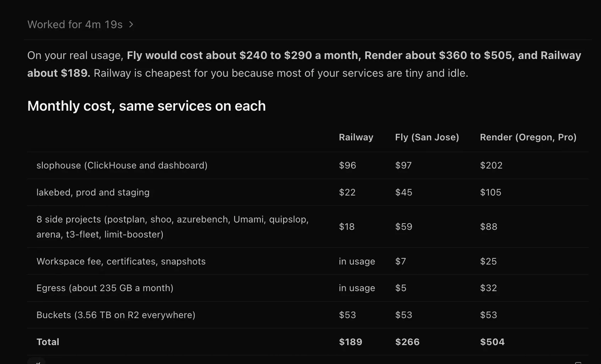Click the Workspace fee, certificates, snapshots row

pos(307,261)
